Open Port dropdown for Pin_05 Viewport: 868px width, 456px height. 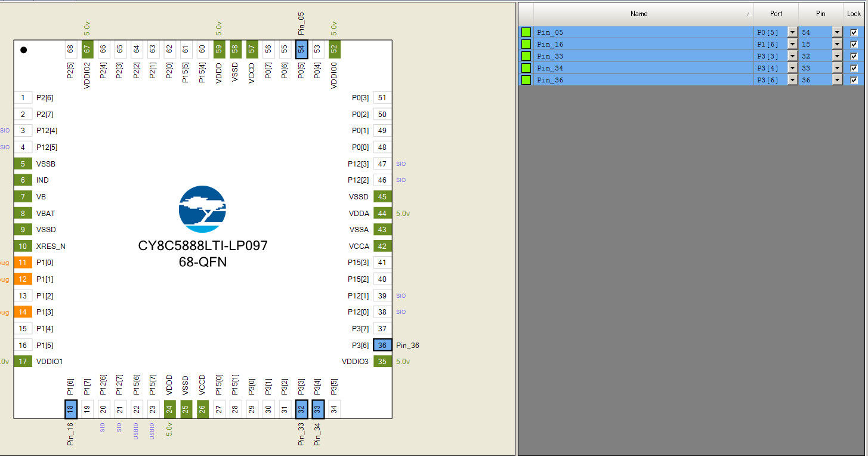click(x=792, y=32)
